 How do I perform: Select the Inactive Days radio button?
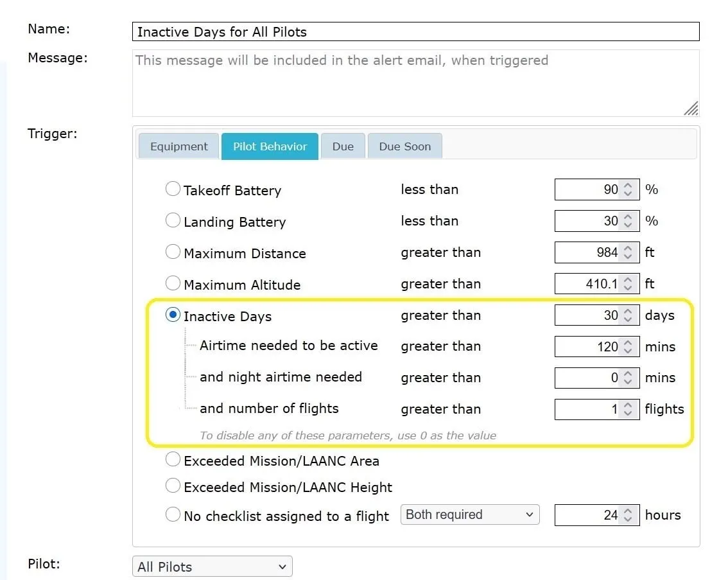pos(173,315)
